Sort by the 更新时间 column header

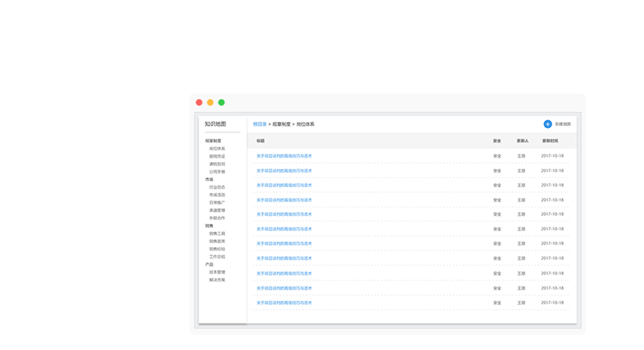(550, 141)
